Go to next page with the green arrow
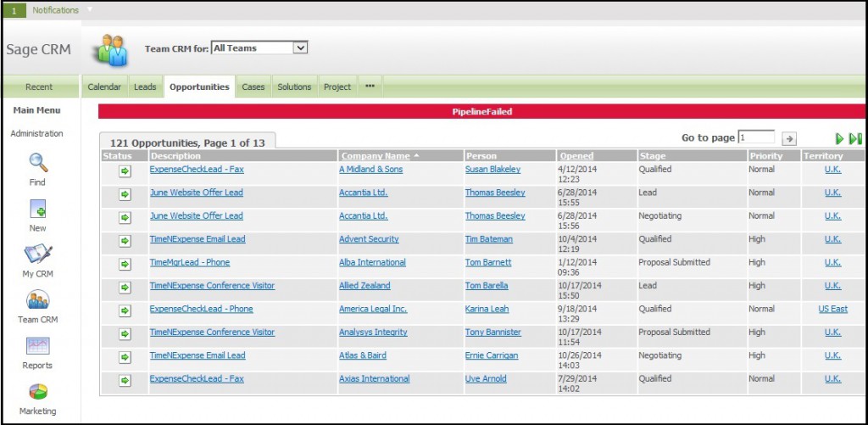 [x=840, y=138]
